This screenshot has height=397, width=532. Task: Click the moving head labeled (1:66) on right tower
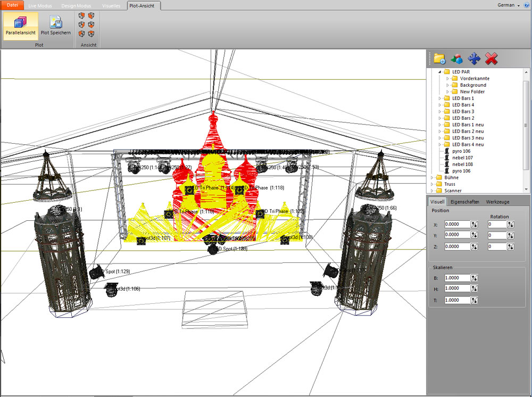371,210
